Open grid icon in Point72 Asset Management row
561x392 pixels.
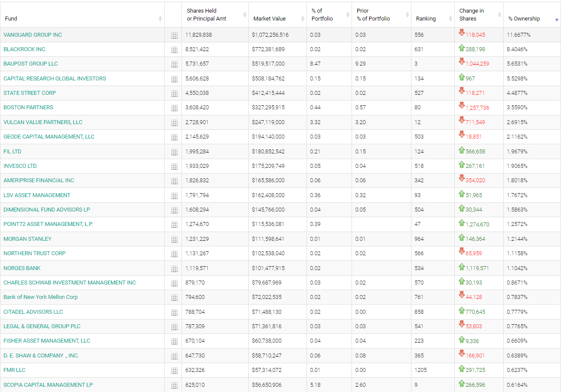click(174, 225)
